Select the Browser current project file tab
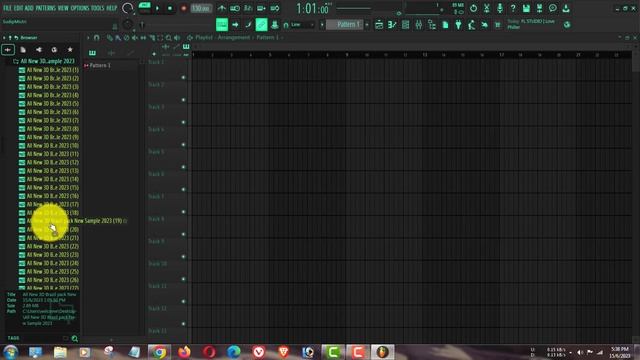The height and width of the screenshot is (360, 640). (23, 50)
